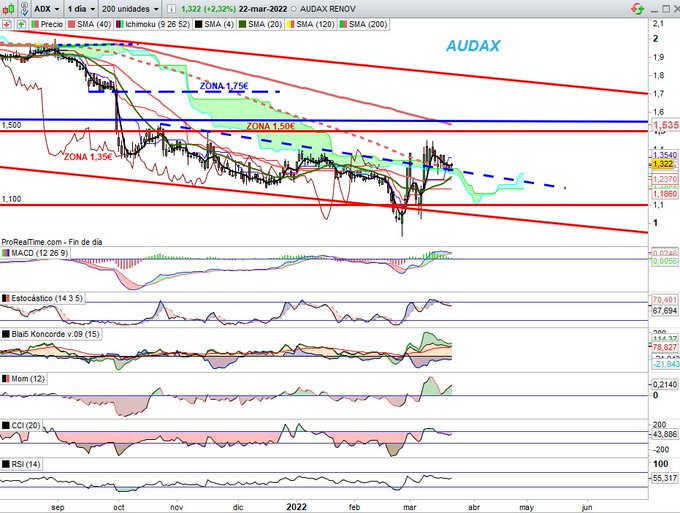
Task: Click the 43,886 CCI value label
Action: (664, 434)
